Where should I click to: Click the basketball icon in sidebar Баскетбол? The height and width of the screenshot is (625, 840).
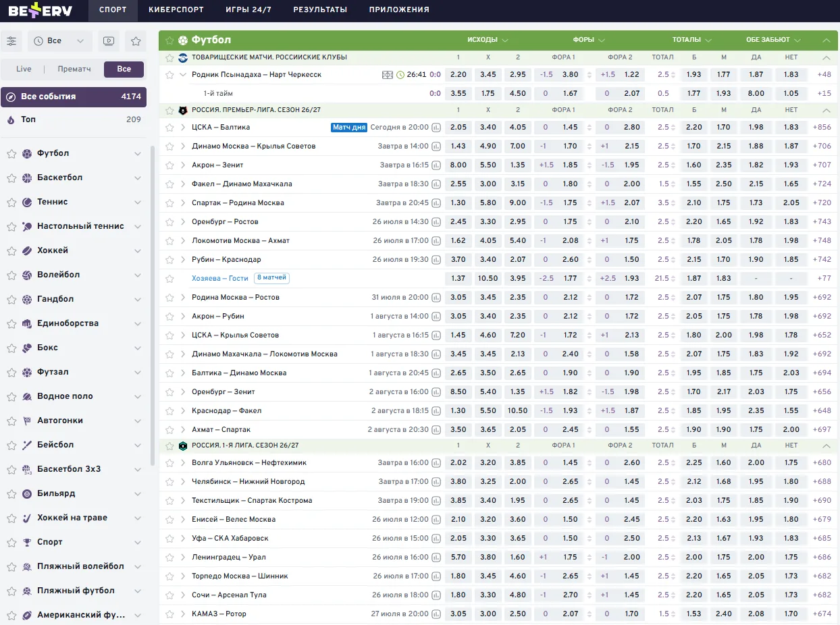click(27, 178)
